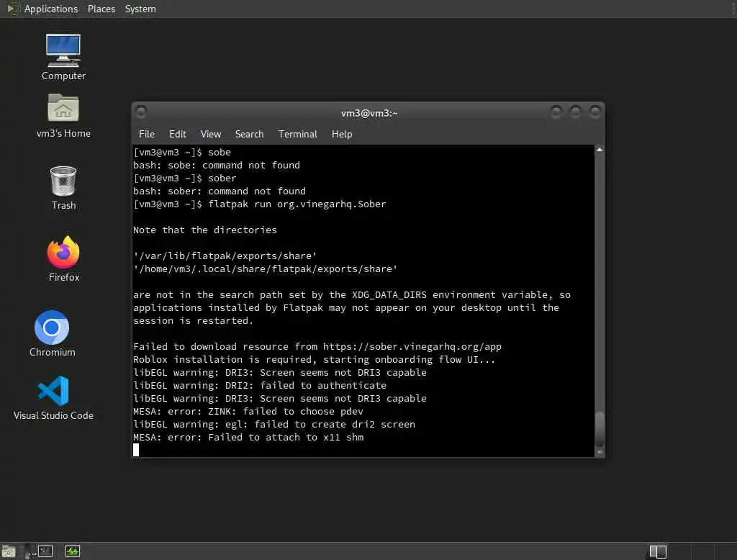Open the terminal Edit menu

(x=177, y=134)
